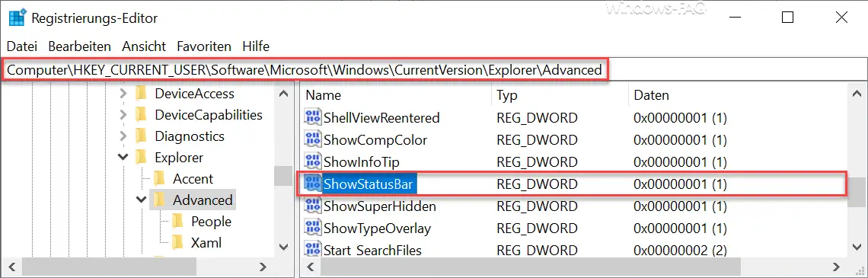The image size is (868, 278).
Task: Expand the DeviceAccess tree node
Action: pos(123,94)
